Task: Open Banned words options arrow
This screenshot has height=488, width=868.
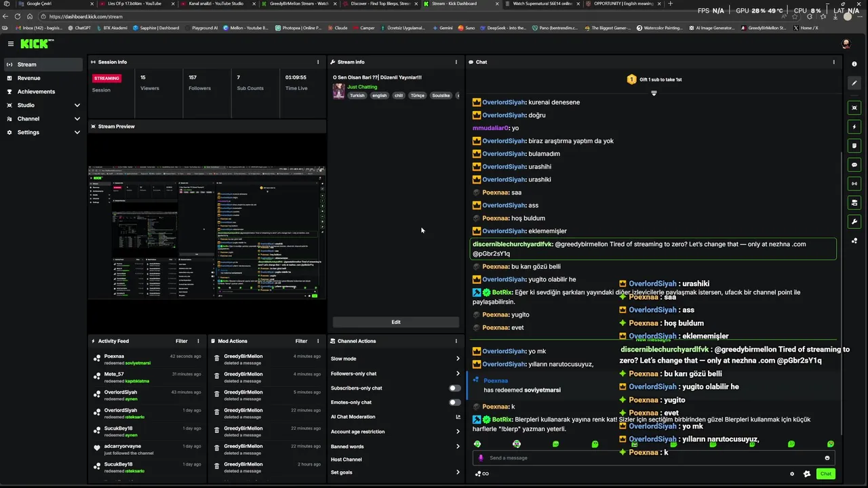Action: click(458, 447)
